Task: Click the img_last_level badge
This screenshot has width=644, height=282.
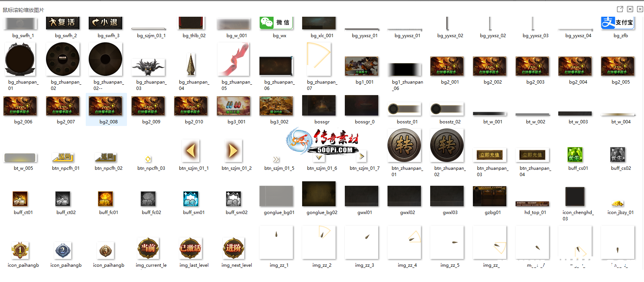Action: [191, 248]
